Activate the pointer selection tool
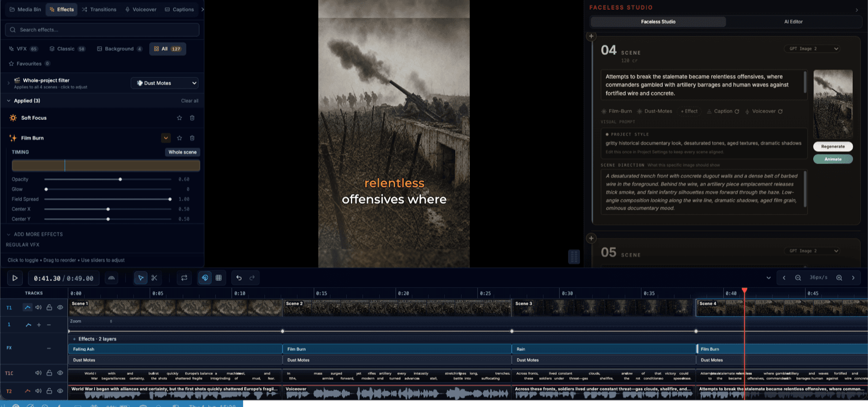The height and width of the screenshot is (407, 868). 141,278
